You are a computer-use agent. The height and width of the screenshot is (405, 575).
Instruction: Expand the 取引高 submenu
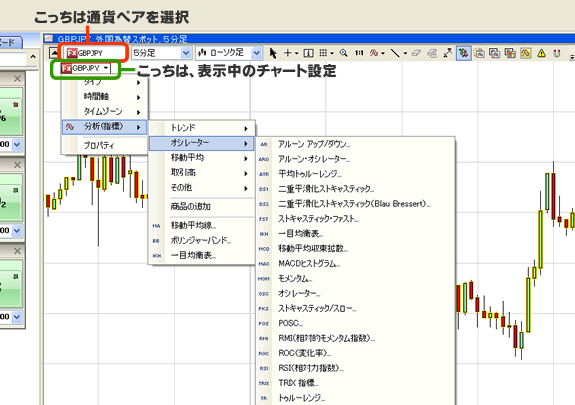(201, 173)
